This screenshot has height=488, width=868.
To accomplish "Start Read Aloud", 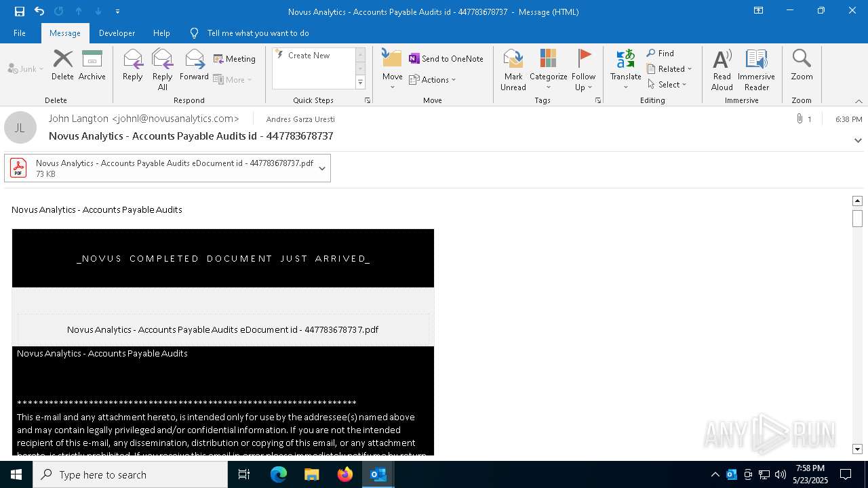I will point(722,69).
